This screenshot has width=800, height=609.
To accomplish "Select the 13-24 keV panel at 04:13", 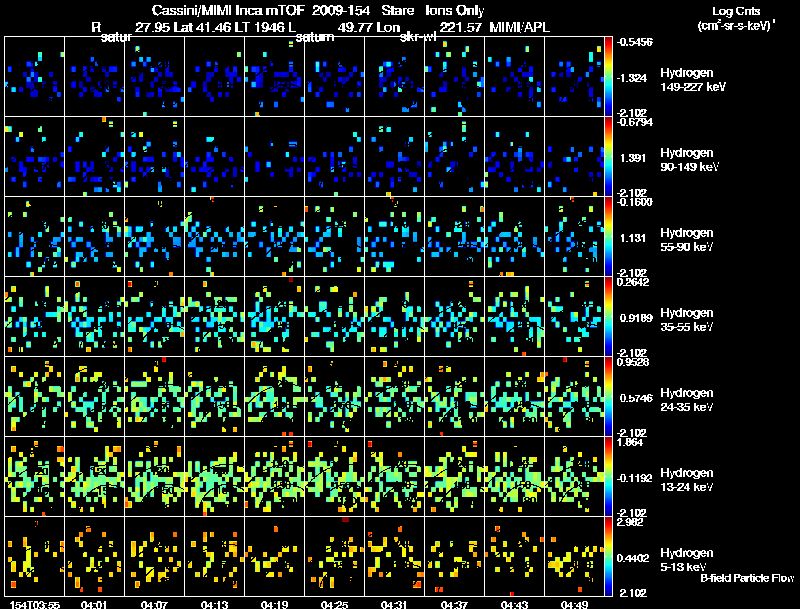I will (214, 477).
